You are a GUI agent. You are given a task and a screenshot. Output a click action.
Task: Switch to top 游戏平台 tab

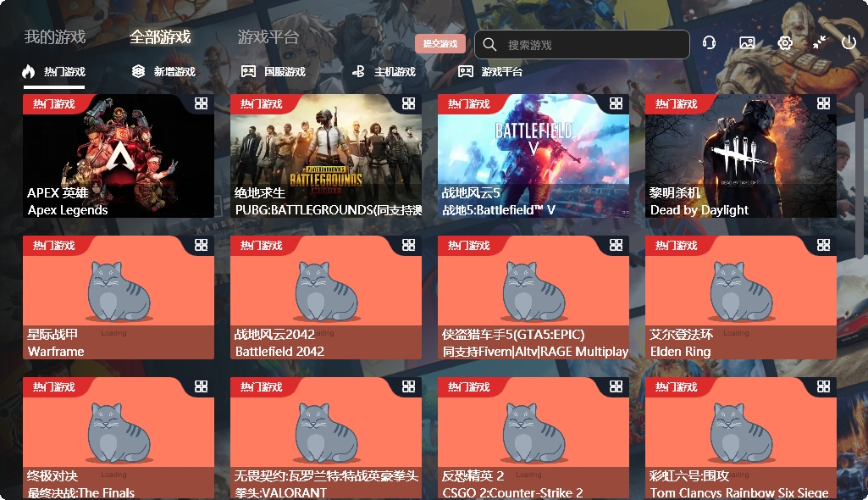(x=268, y=37)
